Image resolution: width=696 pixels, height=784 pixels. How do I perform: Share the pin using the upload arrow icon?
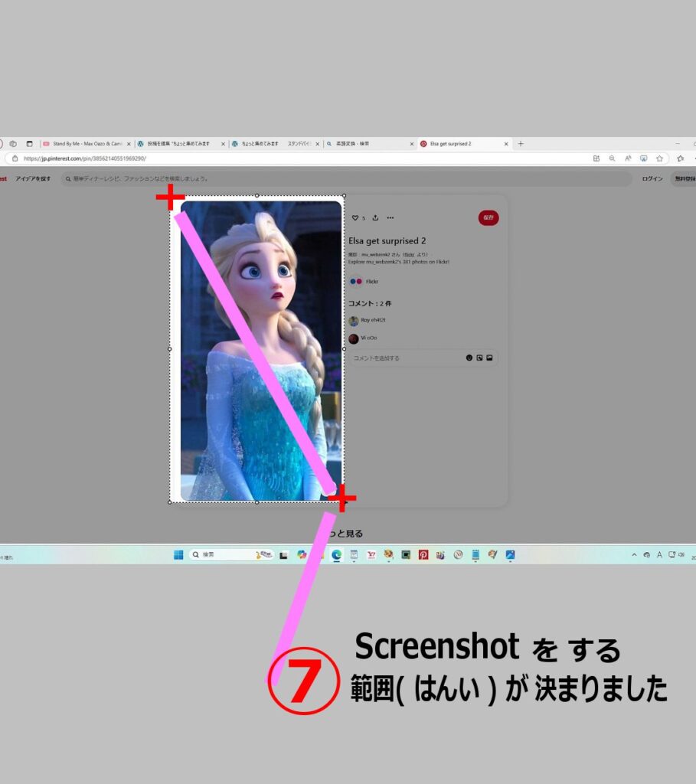click(375, 217)
